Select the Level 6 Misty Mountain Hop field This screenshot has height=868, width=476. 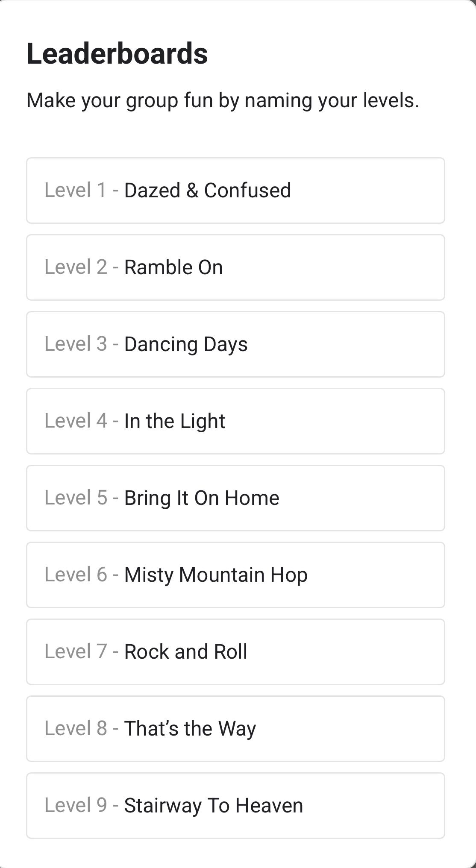[235, 575]
